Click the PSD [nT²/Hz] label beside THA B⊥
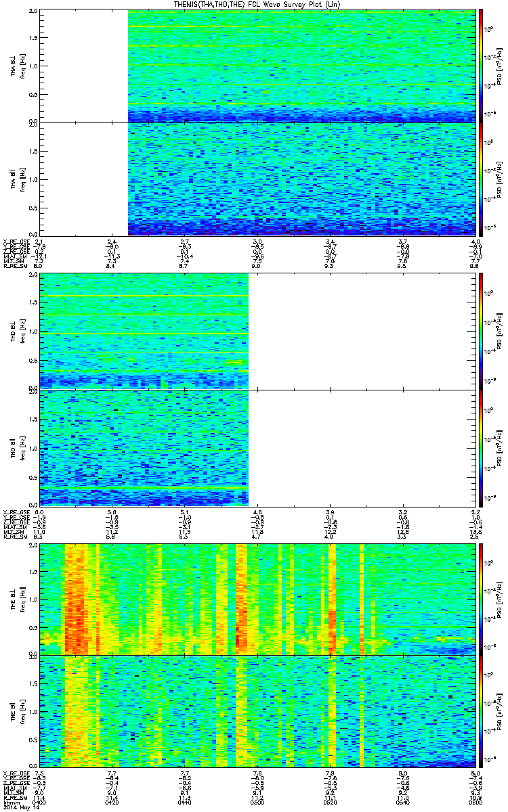 point(499,66)
